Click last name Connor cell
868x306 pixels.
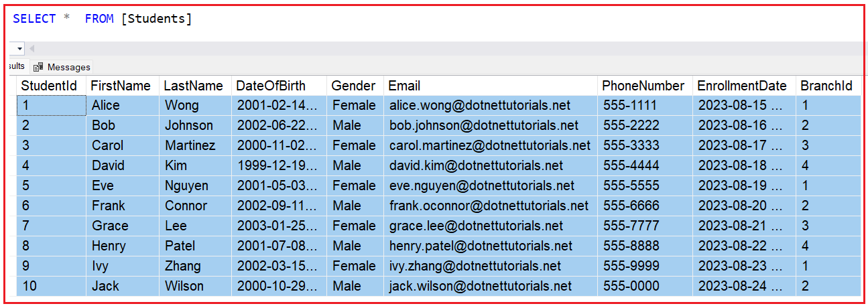[195, 206]
